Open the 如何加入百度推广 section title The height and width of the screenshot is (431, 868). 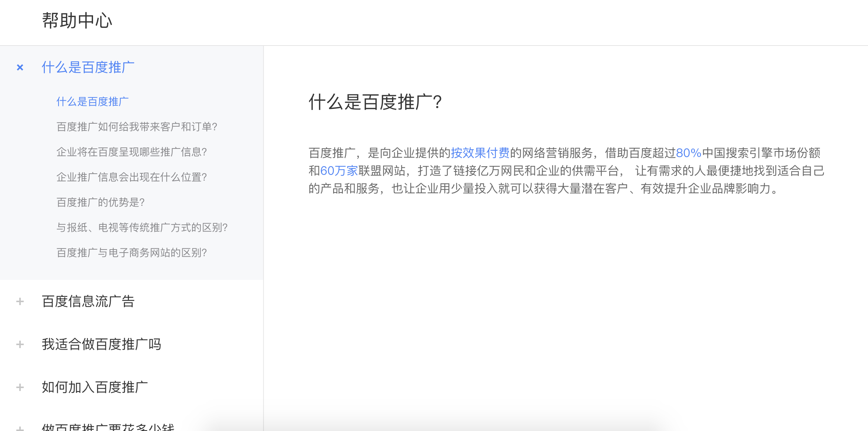[95, 387]
